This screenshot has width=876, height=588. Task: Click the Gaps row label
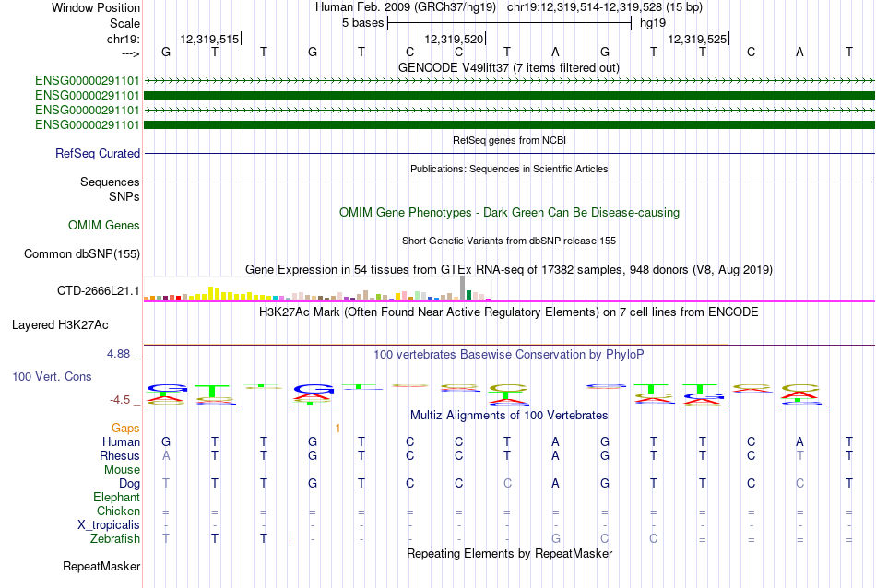pyautogui.click(x=125, y=428)
